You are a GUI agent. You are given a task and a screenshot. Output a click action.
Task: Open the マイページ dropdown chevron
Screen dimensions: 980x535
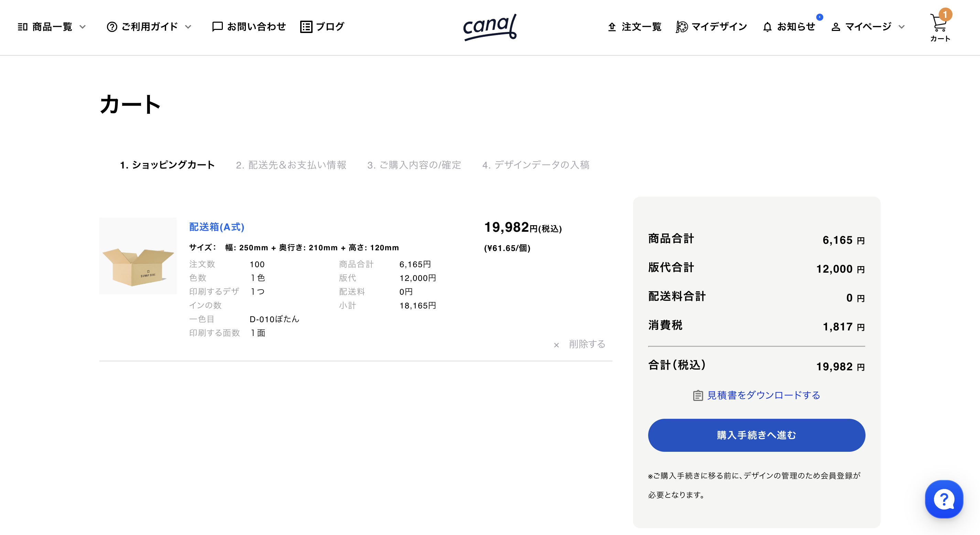901,27
